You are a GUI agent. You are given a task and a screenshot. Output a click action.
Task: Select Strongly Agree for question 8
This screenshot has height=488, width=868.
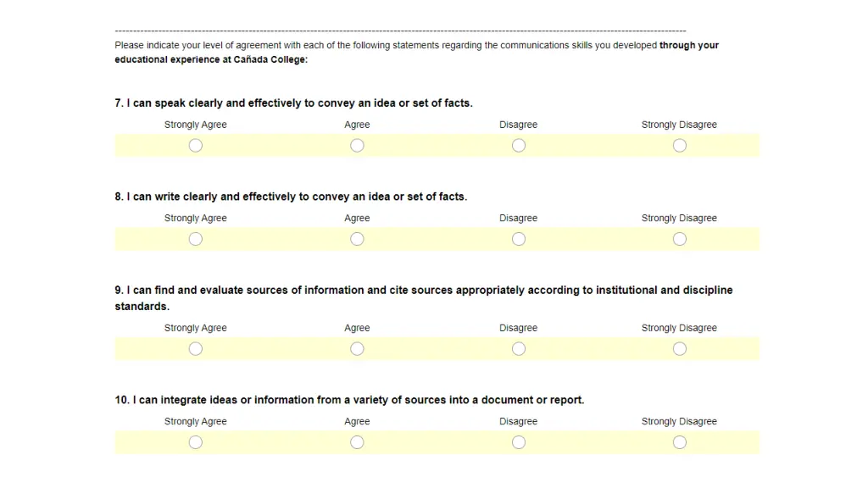tap(196, 239)
